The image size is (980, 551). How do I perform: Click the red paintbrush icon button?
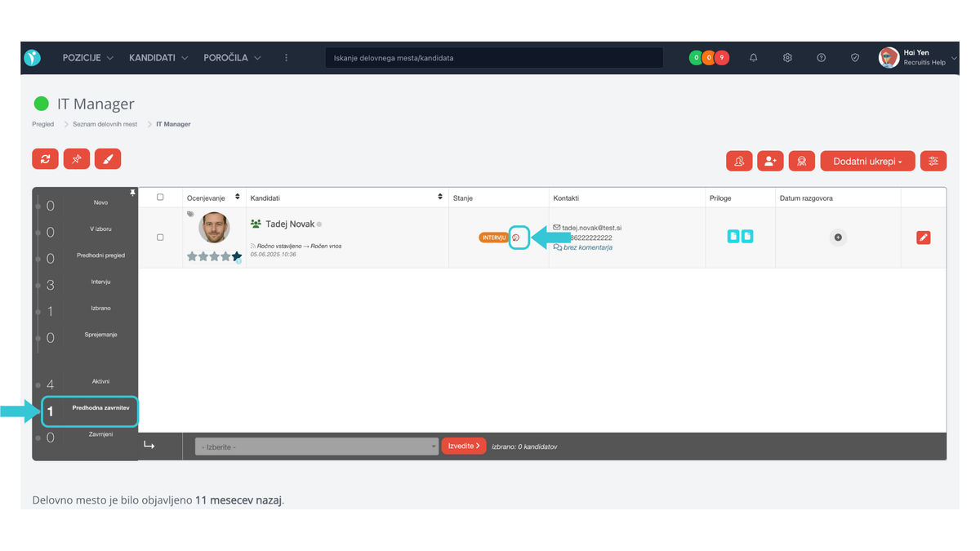108,159
